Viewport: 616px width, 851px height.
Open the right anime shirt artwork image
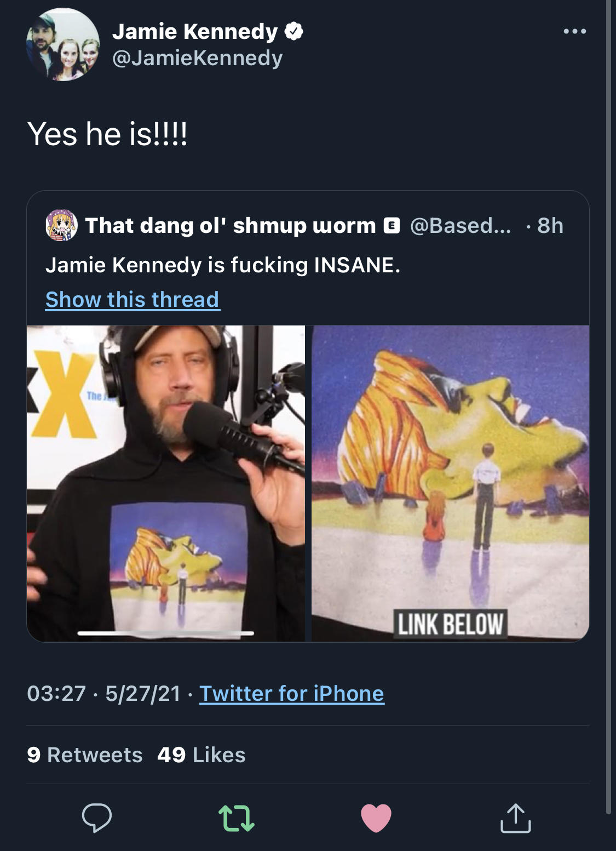[x=450, y=466]
